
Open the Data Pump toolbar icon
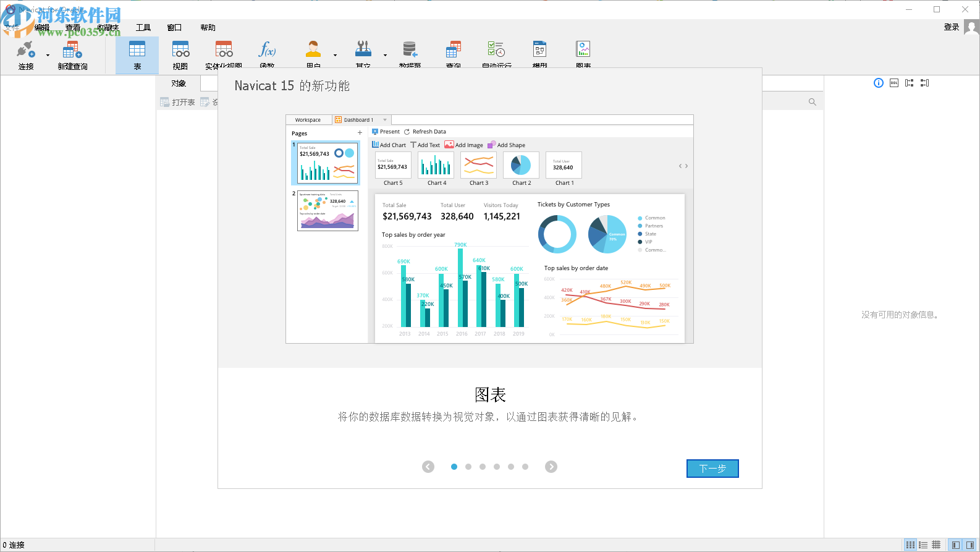point(410,56)
